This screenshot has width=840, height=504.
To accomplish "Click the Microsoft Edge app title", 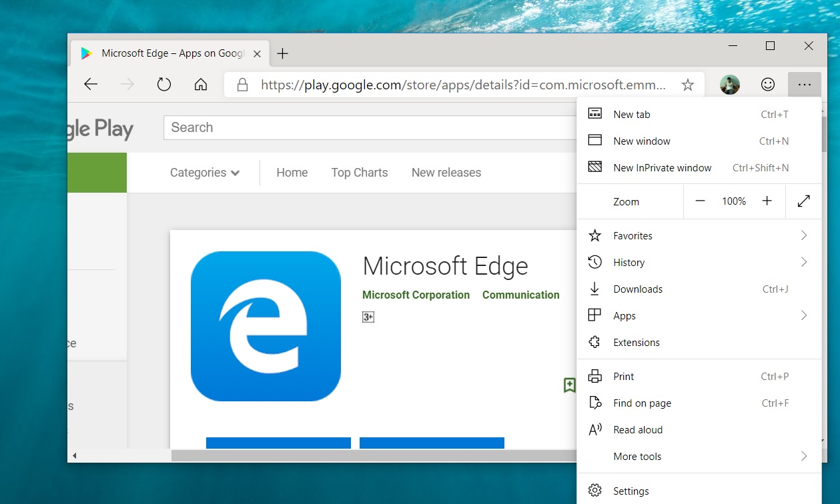I will click(445, 266).
